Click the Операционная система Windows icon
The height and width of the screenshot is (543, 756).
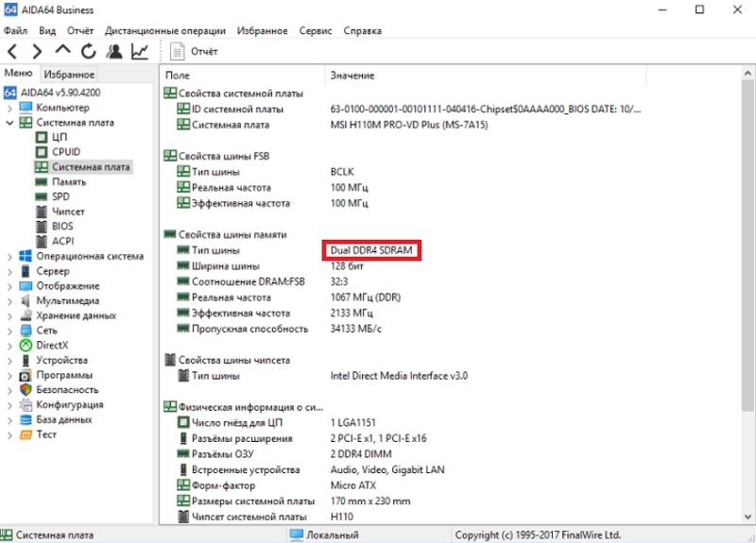[26, 256]
